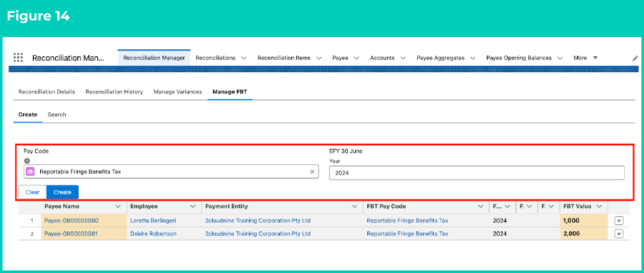
Task: Open the More navigation menu
Action: [585, 58]
